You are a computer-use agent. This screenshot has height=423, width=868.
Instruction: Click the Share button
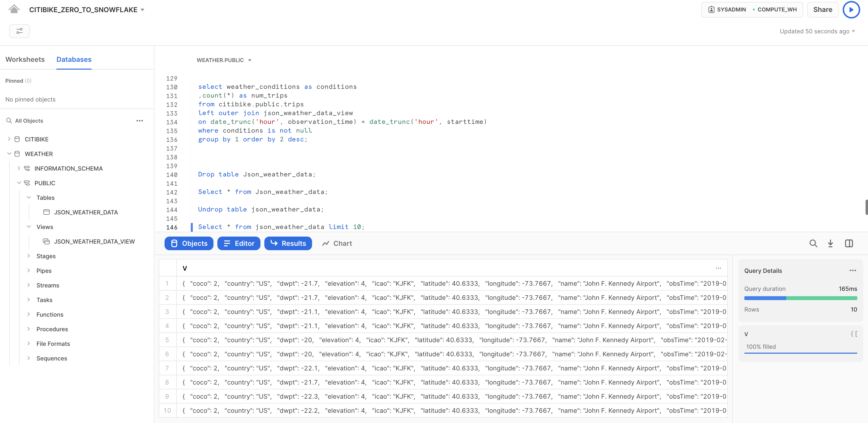822,9
